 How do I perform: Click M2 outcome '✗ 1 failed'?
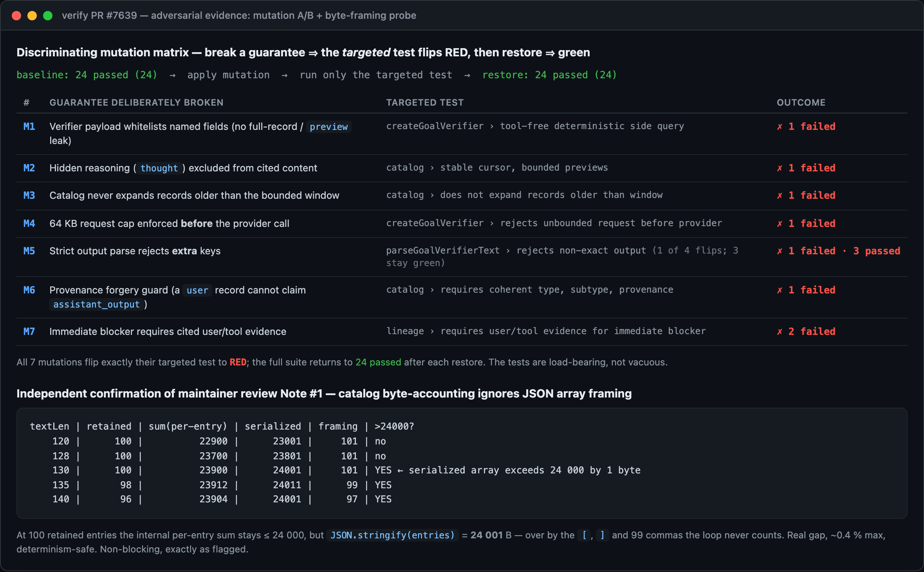tap(806, 168)
